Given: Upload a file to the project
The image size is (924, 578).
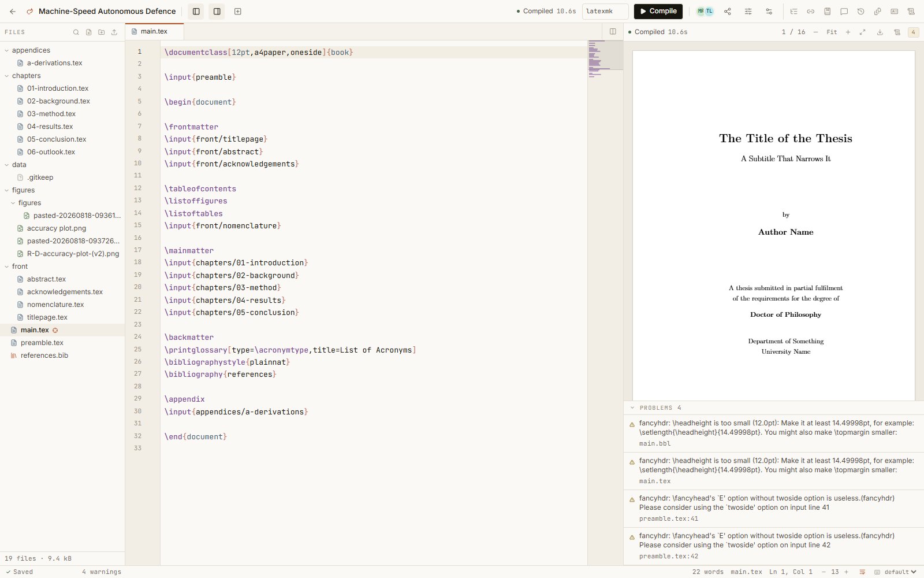Looking at the screenshot, I should [x=114, y=32].
